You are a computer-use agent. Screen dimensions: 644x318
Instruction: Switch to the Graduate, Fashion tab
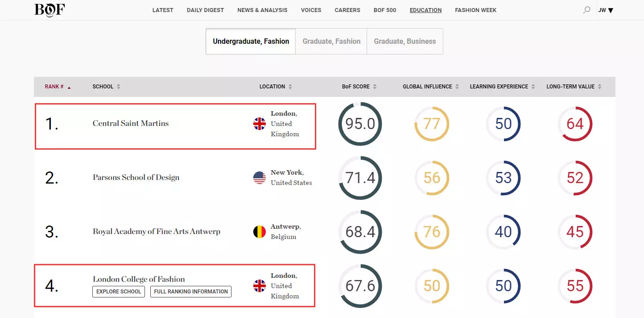pos(331,42)
